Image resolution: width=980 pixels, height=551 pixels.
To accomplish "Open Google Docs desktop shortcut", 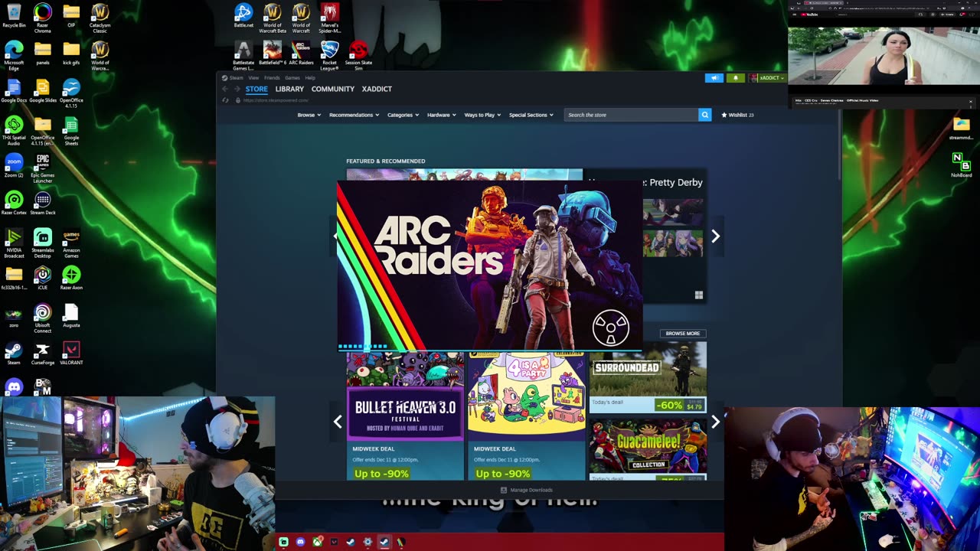I will (14, 91).
